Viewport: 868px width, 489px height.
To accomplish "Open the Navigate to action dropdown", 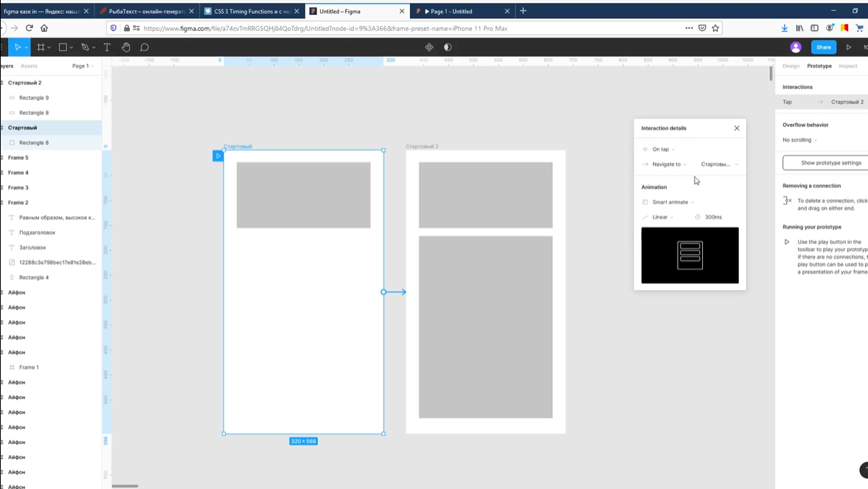I will (670, 164).
